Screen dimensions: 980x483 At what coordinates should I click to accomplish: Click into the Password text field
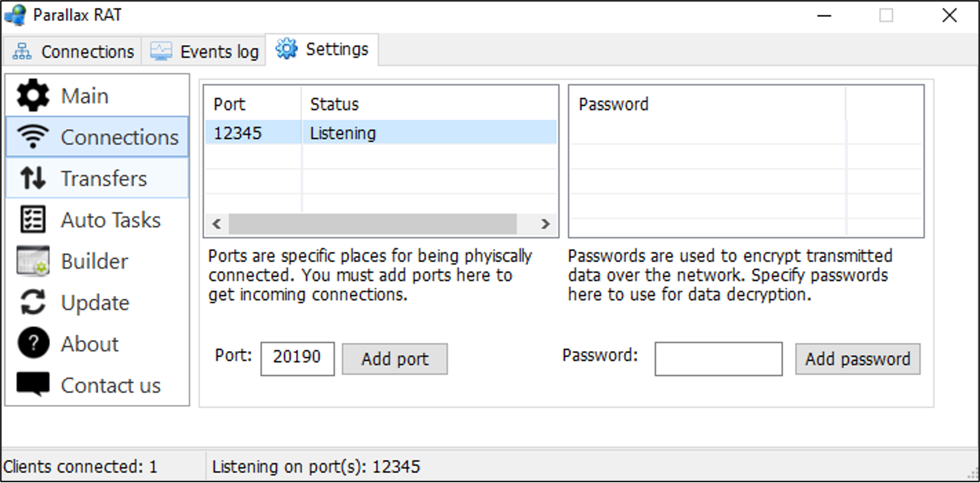(x=718, y=359)
